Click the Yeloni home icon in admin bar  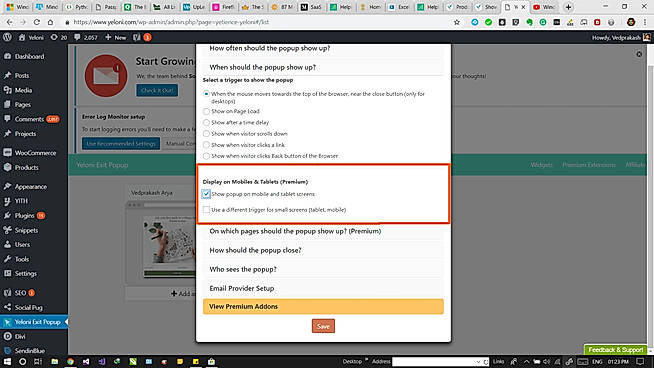point(22,37)
